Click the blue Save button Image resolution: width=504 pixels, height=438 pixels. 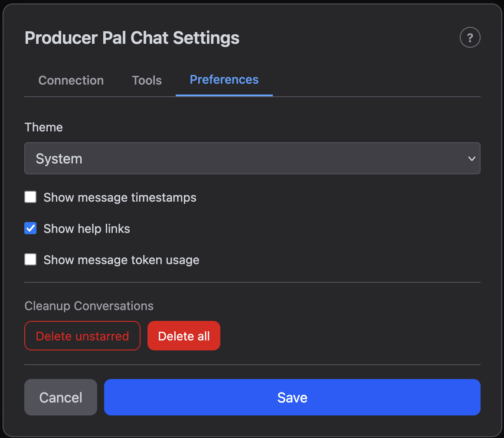click(x=292, y=397)
